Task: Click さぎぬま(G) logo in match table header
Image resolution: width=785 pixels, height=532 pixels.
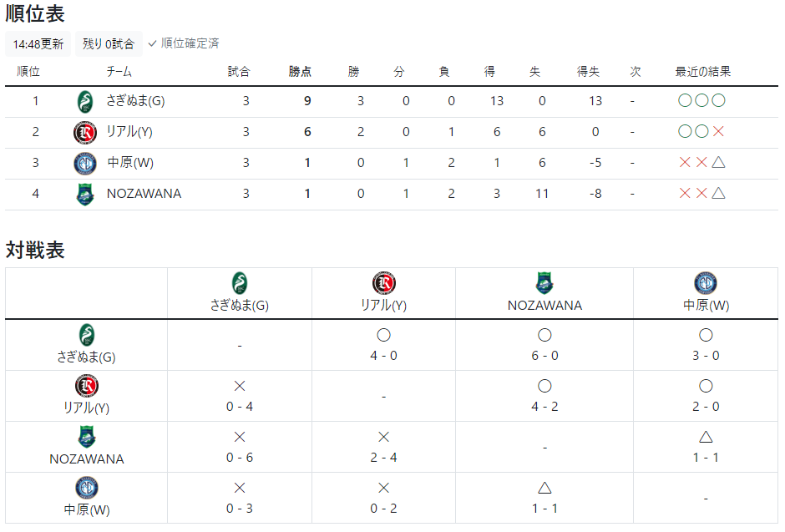Action: (x=240, y=283)
